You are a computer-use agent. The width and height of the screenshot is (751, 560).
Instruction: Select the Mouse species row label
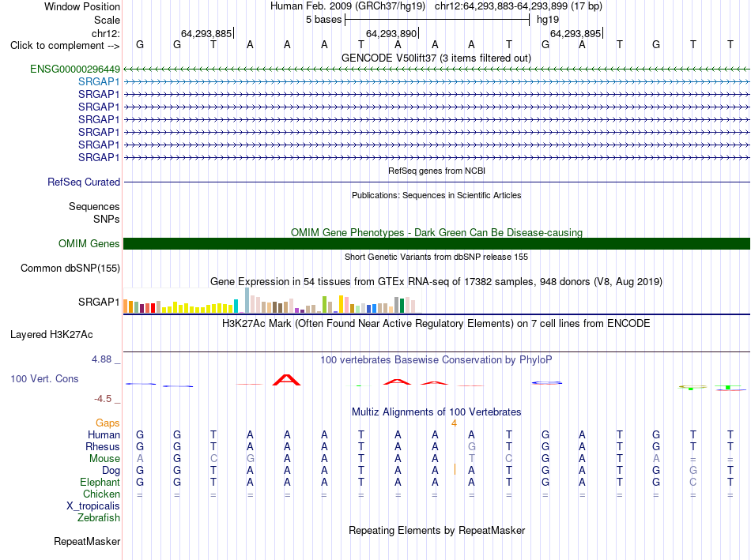click(104, 459)
